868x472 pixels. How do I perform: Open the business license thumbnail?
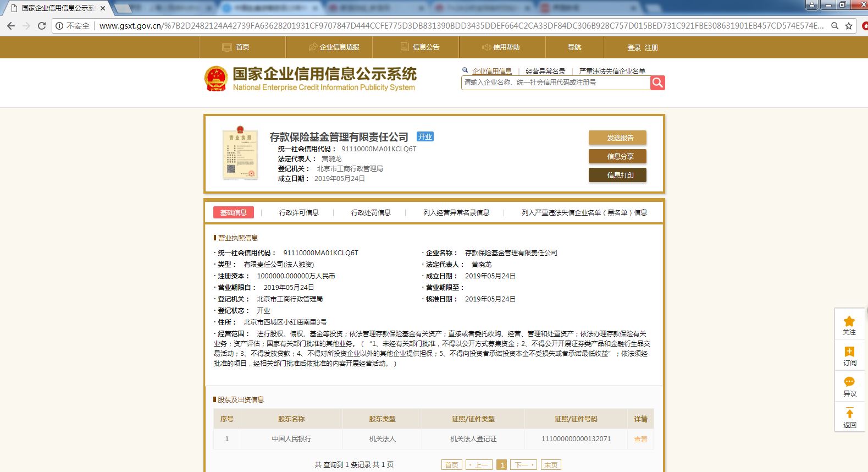coord(240,153)
